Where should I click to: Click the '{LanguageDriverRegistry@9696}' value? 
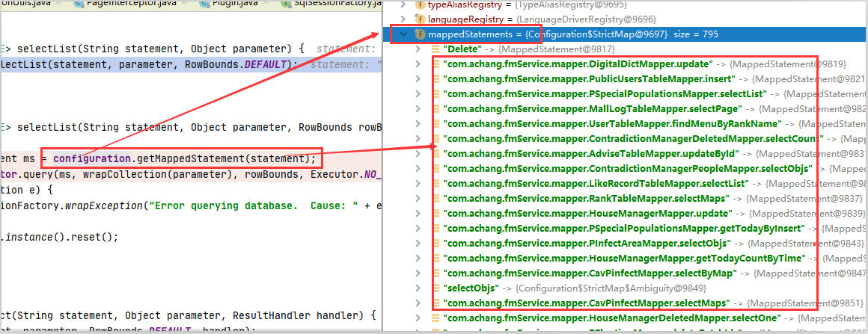586,19
